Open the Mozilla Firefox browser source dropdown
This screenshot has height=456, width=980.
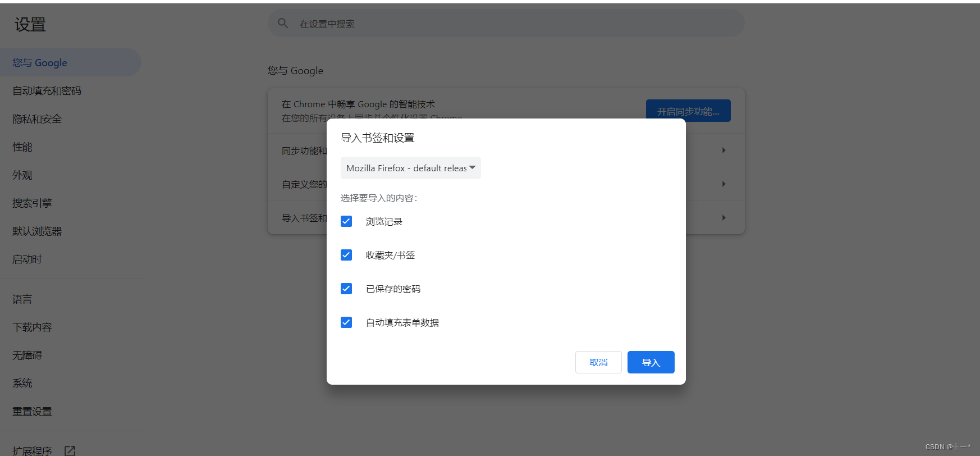pyautogui.click(x=411, y=168)
